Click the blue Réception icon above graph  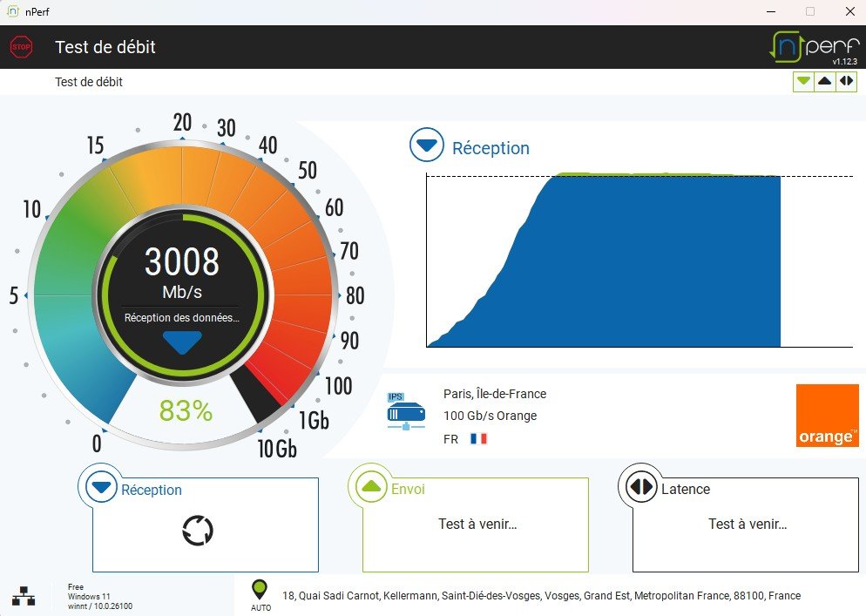pyautogui.click(x=427, y=146)
